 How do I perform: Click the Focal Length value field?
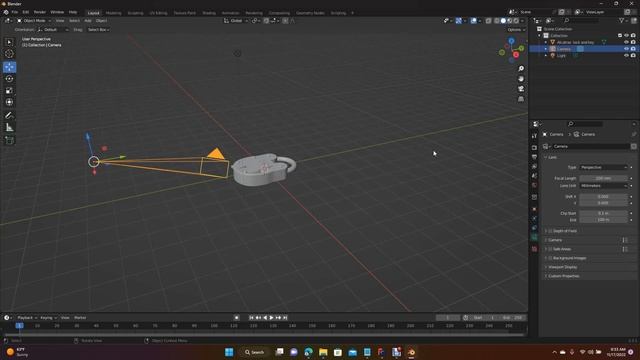pos(603,178)
